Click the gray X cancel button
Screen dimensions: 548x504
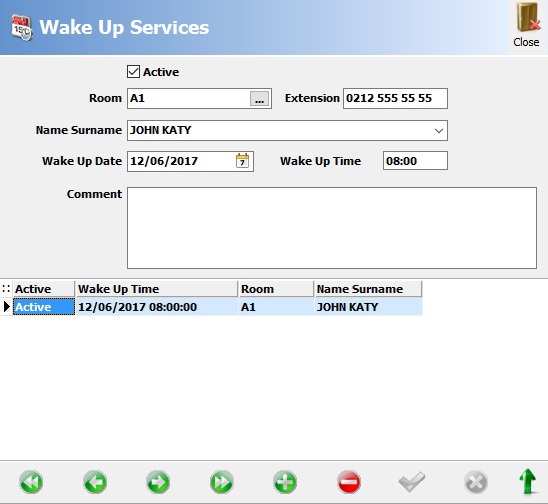click(x=476, y=482)
